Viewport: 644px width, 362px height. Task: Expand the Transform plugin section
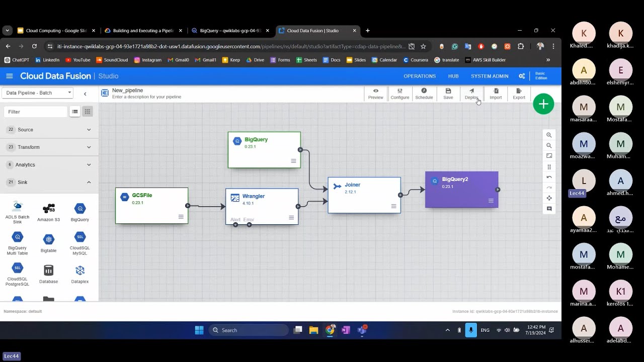tap(49, 147)
